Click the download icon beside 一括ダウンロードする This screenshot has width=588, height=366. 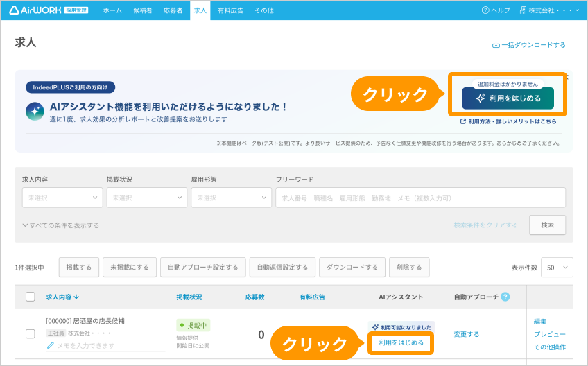(x=496, y=45)
